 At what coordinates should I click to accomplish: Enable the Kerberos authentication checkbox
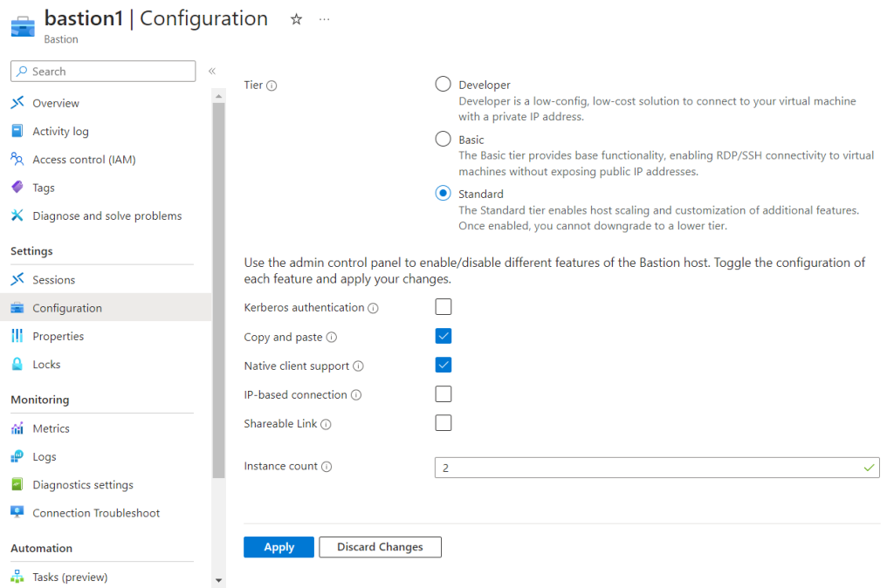[x=444, y=307]
